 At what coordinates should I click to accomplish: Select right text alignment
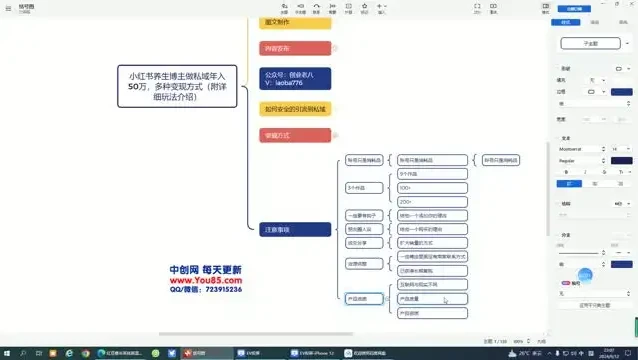point(620,184)
